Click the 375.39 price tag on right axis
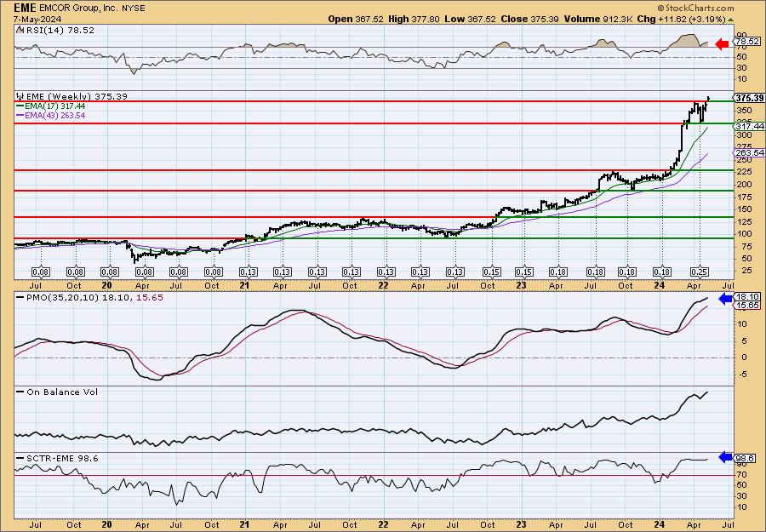Screen dimensions: 766x532 pyautogui.click(x=750, y=98)
